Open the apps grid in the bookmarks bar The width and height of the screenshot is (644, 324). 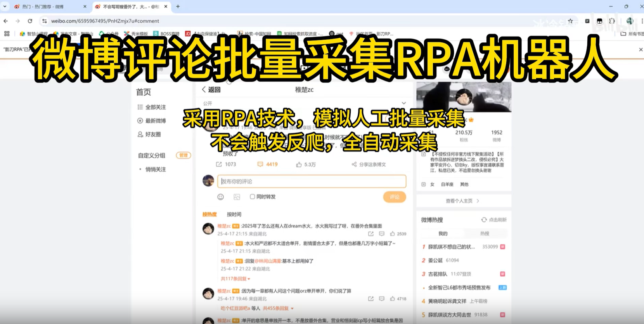pyautogui.click(x=7, y=34)
